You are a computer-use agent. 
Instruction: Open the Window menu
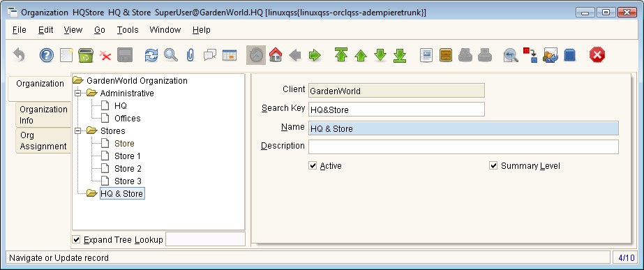[165, 29]
